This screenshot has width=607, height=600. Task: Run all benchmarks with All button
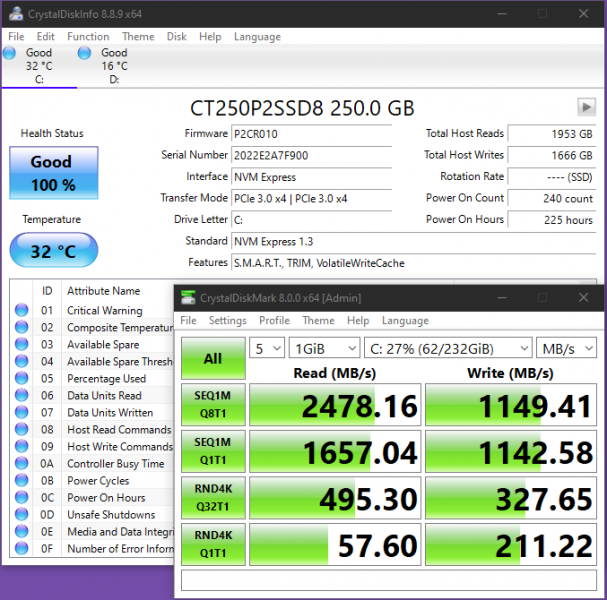point(213,358)
